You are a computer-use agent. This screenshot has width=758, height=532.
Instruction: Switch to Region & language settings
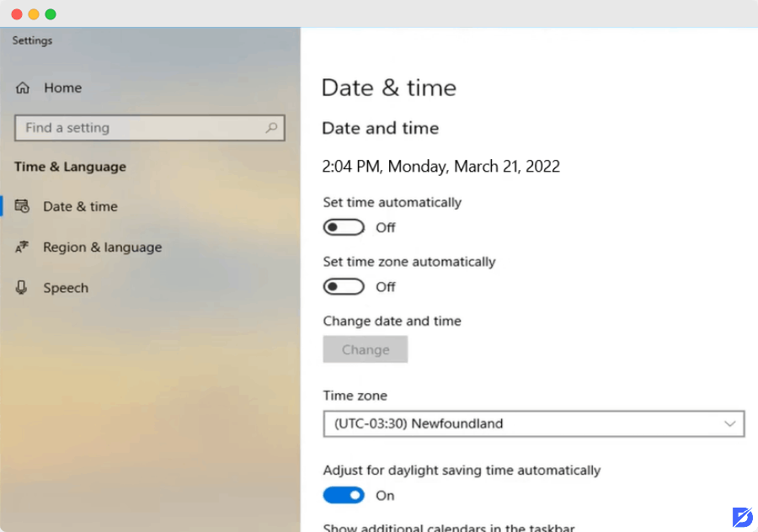[101, 247]
